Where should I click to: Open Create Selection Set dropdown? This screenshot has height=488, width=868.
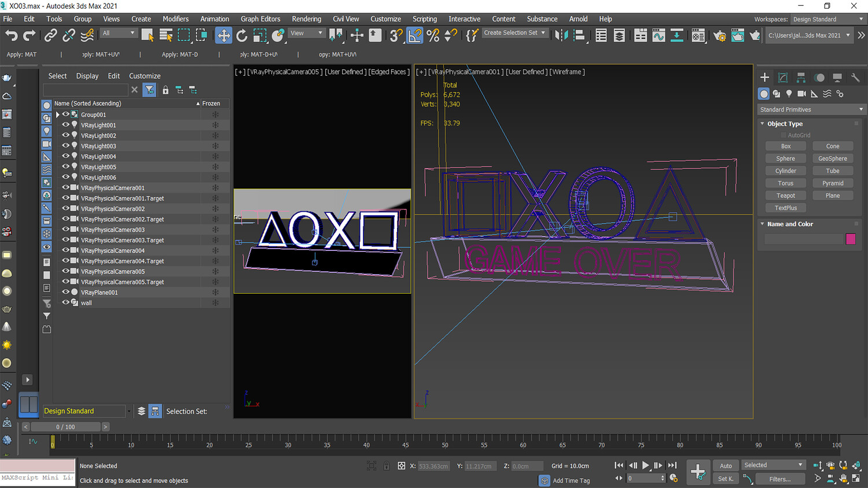tap(514, 33)
